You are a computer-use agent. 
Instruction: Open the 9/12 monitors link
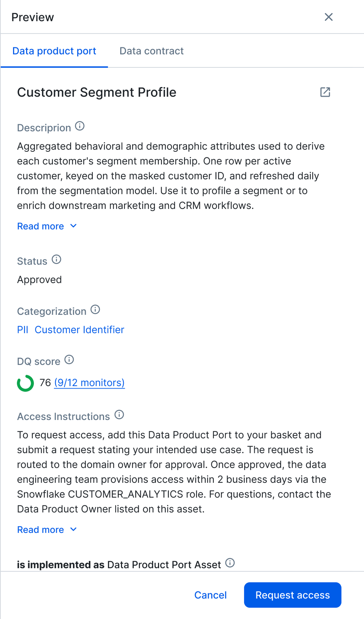90,383
